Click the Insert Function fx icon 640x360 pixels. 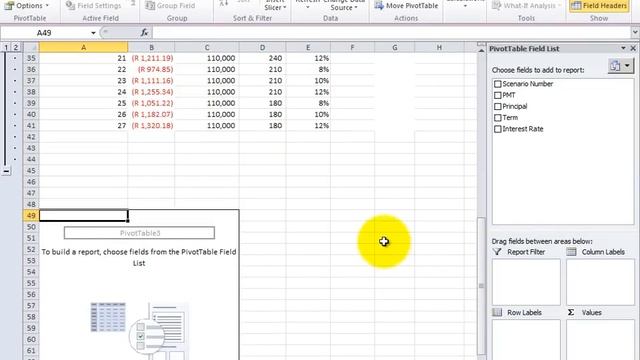144,33
